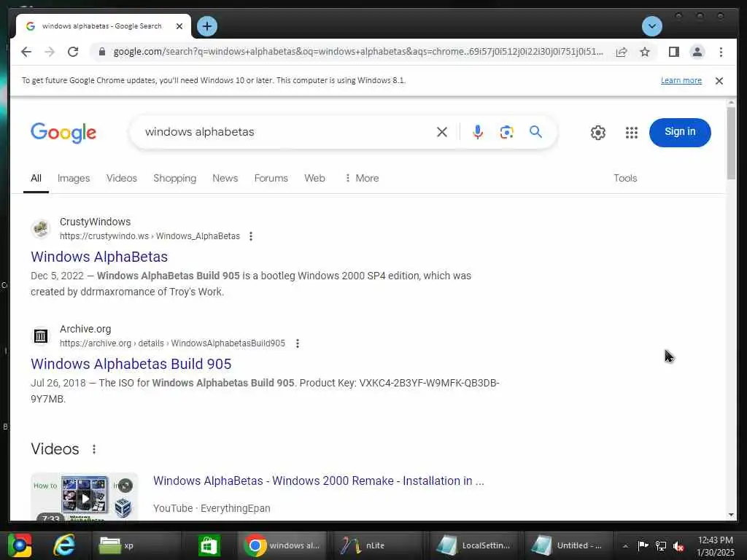This screenshot has height=560, width=747.
Task: Start a voice search with microphone
Action: tap(477, 132)
